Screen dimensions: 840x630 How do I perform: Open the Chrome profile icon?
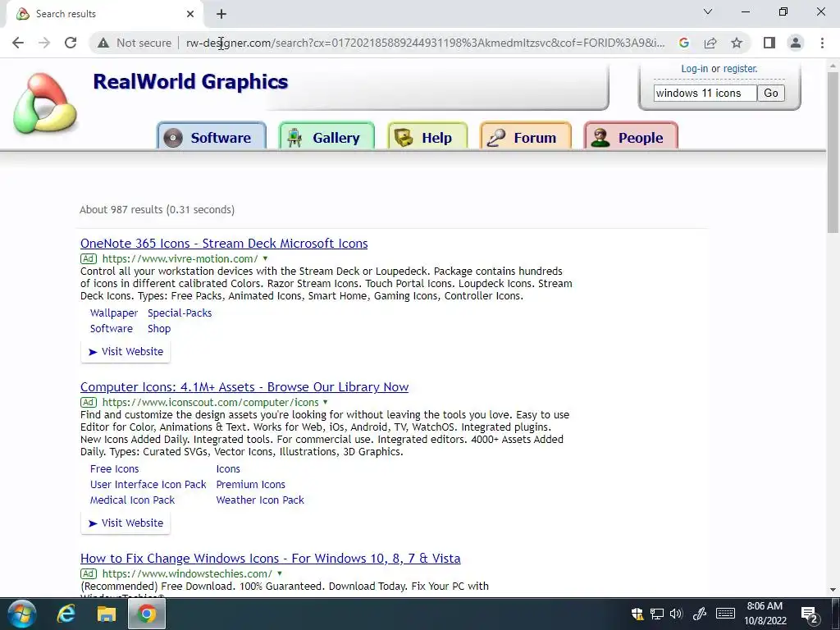tap(796, 43)
